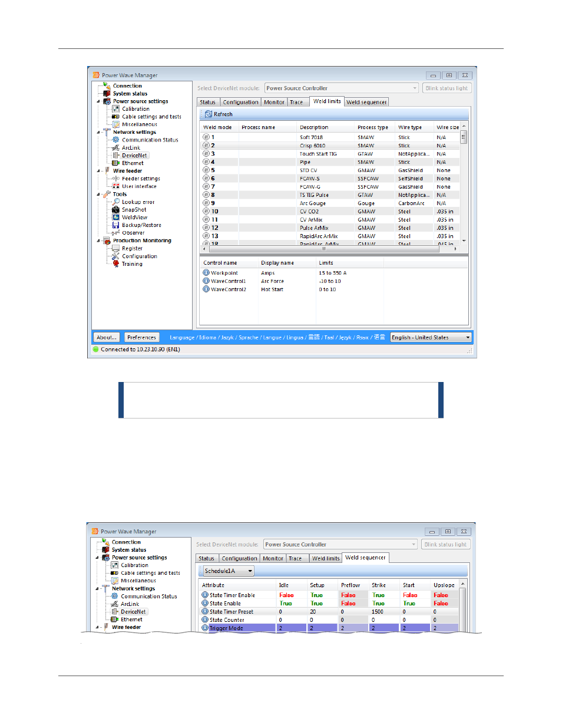The image size is (562, 728).
Task: Open the Configuration tab in the upper window
Action: pyautogui.click(x=240, y=102)
